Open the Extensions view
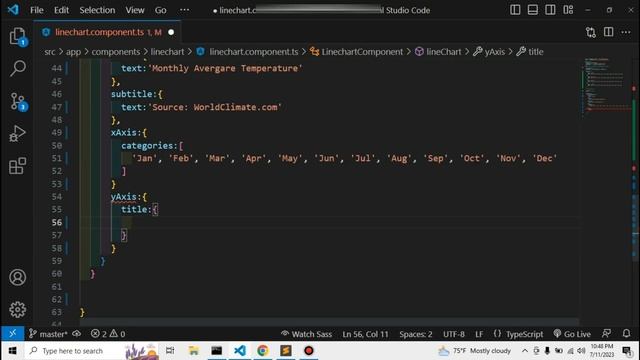 (x=18, y=166)
